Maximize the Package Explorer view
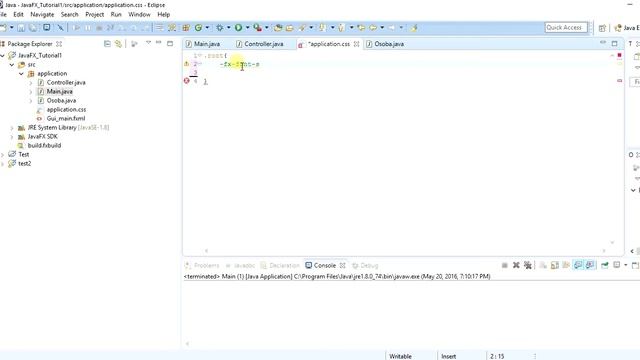640x360 pixels. click(x=170, y=43)
